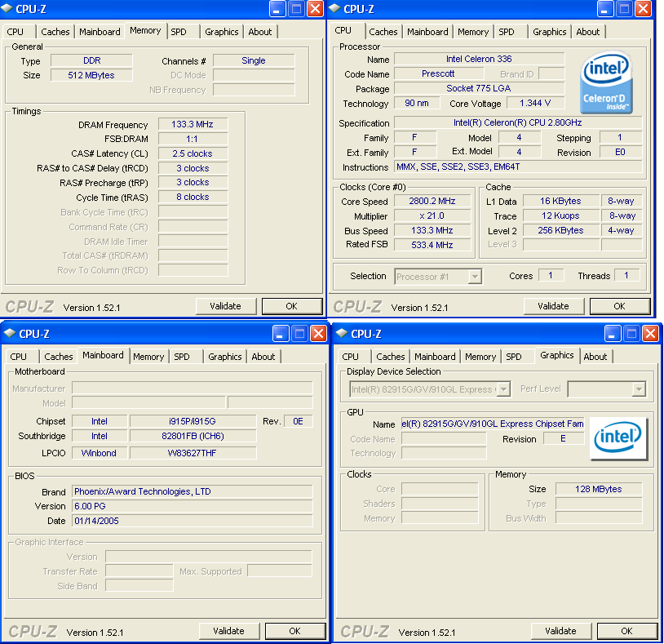Click the Intel Celeron D logo in CPU window
Viewport: 664px width, 644px height.
click(x=606, y=82)
